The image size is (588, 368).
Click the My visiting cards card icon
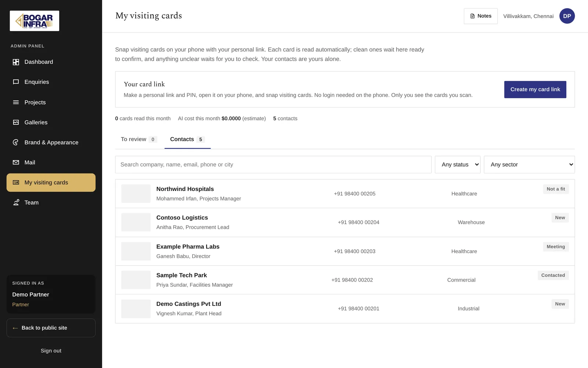click(16, 183)
